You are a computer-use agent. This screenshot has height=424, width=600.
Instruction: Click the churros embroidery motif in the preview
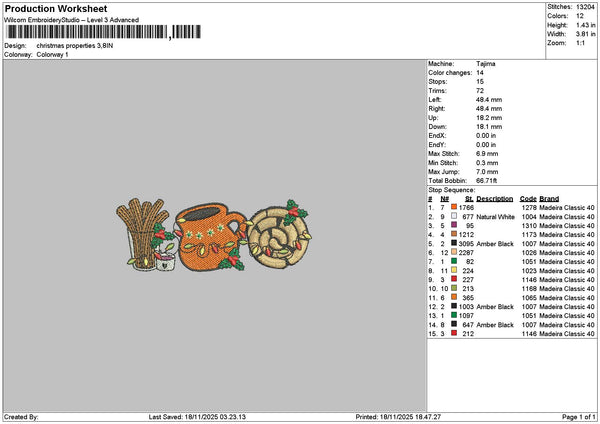coord(145,235)
